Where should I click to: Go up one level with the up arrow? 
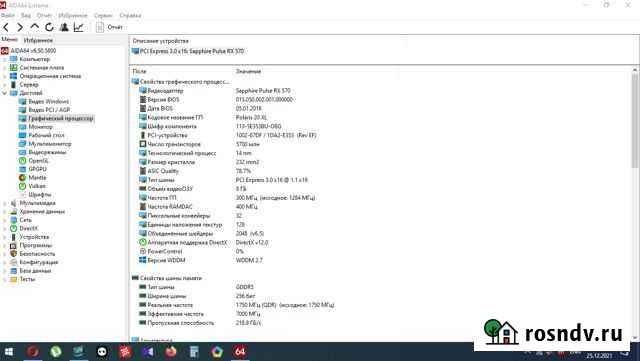pyautogui.click(x=35, y=27)
